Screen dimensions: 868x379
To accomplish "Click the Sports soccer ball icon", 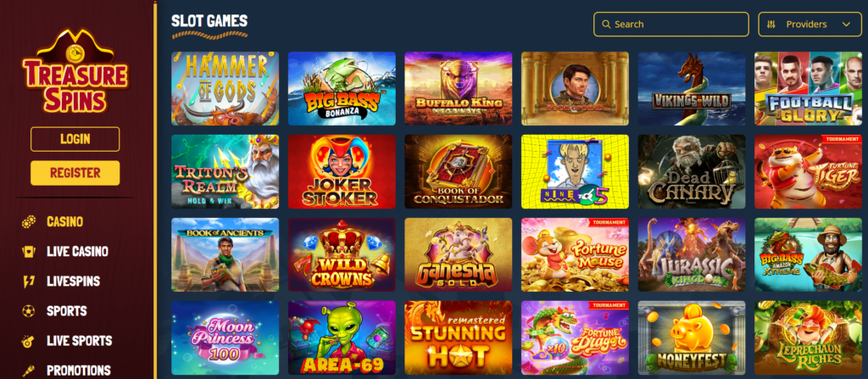I will 29,311.
